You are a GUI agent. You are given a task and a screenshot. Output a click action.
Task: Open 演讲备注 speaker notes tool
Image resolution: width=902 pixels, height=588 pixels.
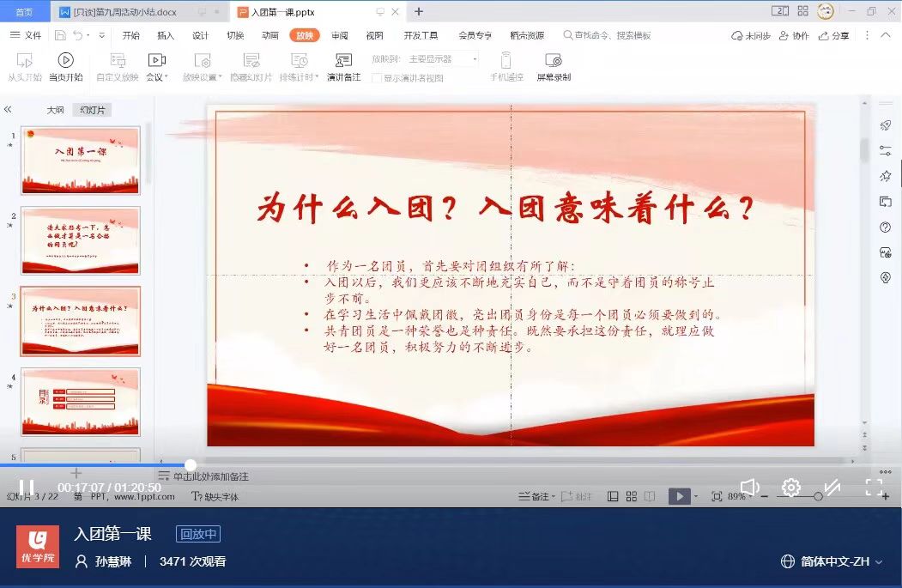(x=343, y=61)
